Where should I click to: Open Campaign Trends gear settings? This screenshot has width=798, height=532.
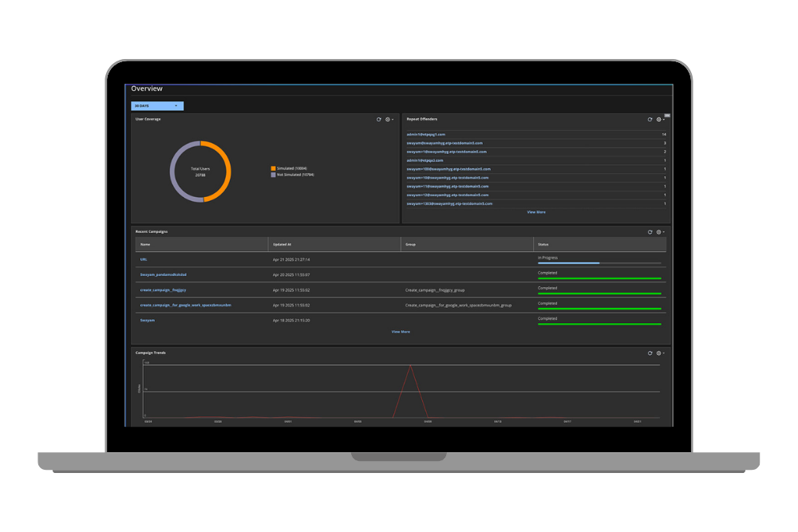point(661,353)
